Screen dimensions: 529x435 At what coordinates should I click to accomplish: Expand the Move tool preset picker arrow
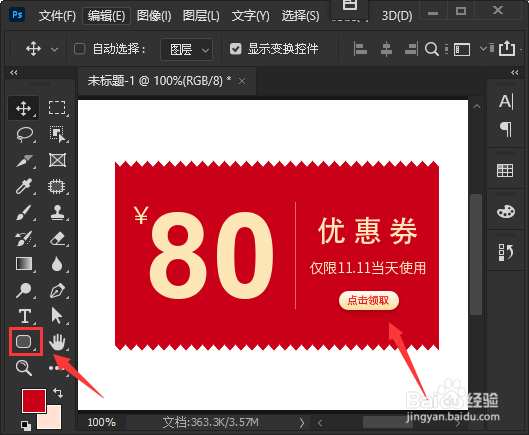pos(54,50)
